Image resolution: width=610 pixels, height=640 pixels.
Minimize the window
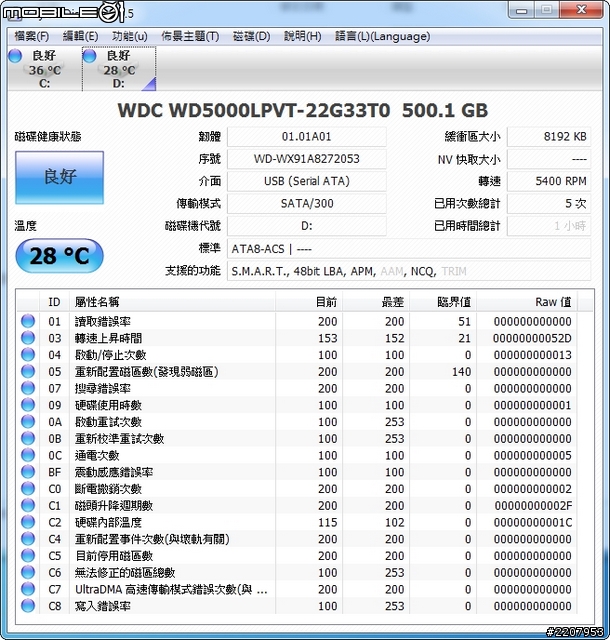(521, 10)
